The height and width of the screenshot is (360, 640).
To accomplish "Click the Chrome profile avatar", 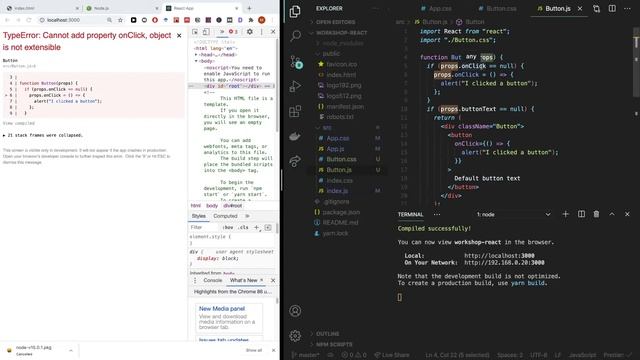I will 262,20.
